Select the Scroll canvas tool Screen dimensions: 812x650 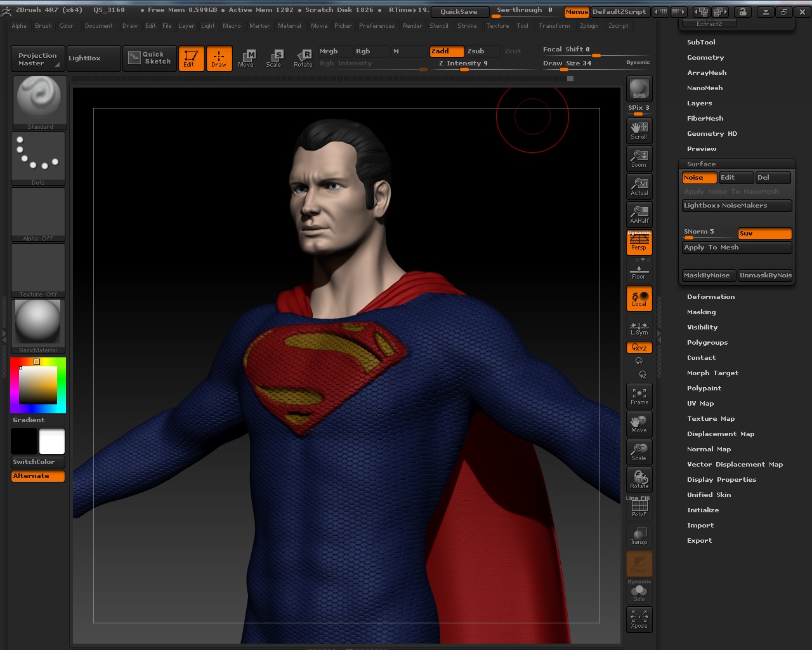coord(639,130)
